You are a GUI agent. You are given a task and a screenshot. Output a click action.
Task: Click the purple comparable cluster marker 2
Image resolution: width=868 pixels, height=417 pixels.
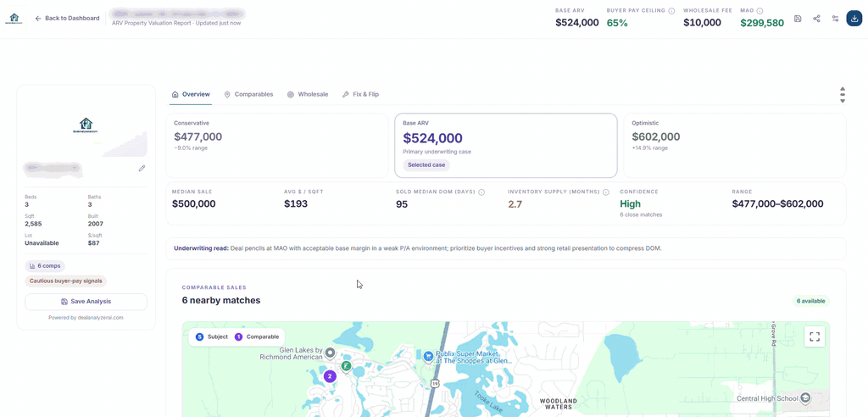point(330,376)
